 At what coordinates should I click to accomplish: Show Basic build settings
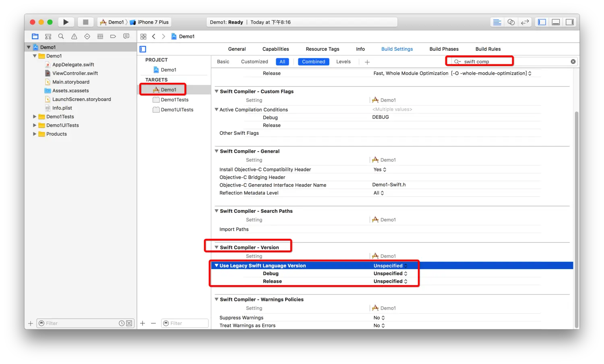[223, 62]
